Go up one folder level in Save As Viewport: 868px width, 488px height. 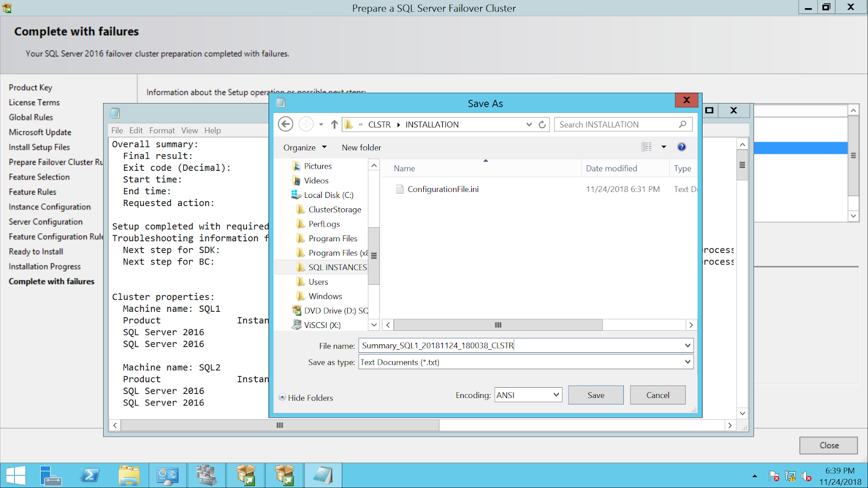[x=334, y=124]
